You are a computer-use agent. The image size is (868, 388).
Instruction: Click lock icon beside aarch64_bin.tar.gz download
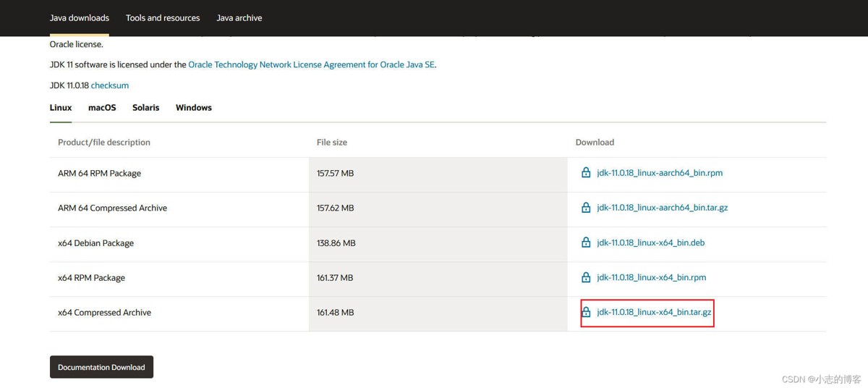(586, 208)
